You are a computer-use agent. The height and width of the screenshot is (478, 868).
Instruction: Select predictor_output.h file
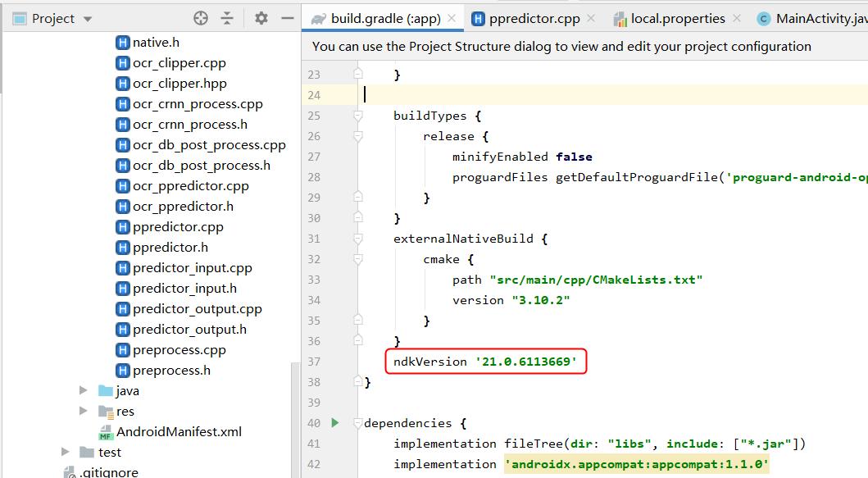pyautogui.click(x=189, y=330)
